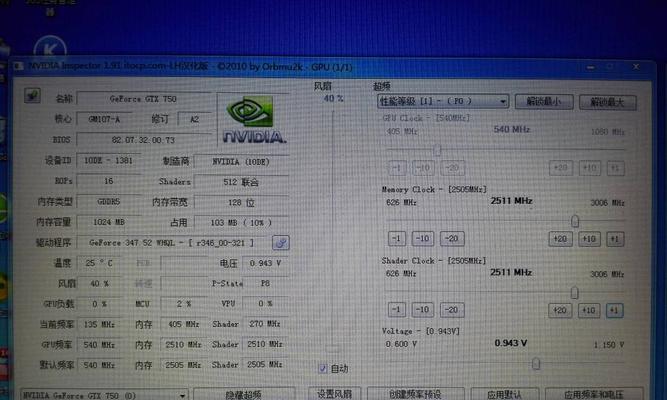Click the 128 位 memory bus width field
This screenshot has height=400, width=667.
[241, 203]
